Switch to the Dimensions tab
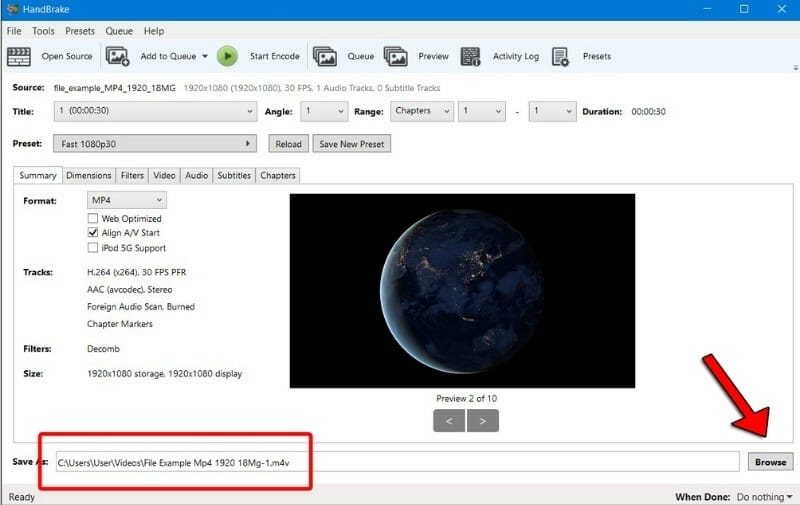Viewport: 800px width, 505px height. pos(89,175)
